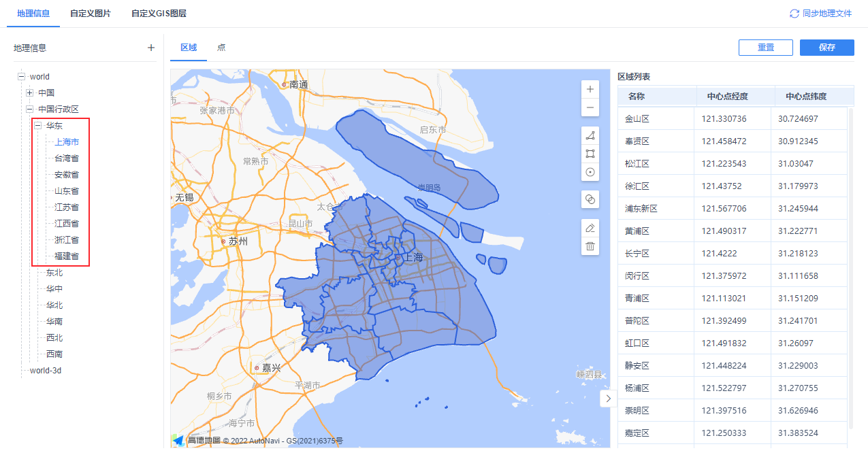Select 江西省 in the tree
This screenshot has height=455, width=868.
point(67,224)
